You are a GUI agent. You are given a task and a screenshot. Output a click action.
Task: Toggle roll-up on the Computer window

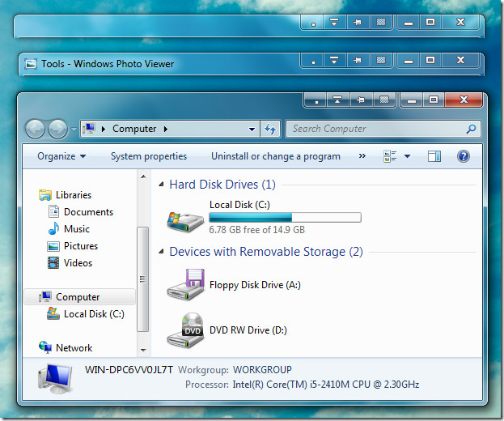point(337,100)
